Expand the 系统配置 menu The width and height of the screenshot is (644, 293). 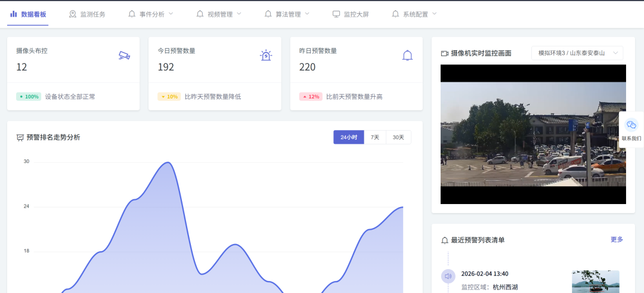[414, 14]
